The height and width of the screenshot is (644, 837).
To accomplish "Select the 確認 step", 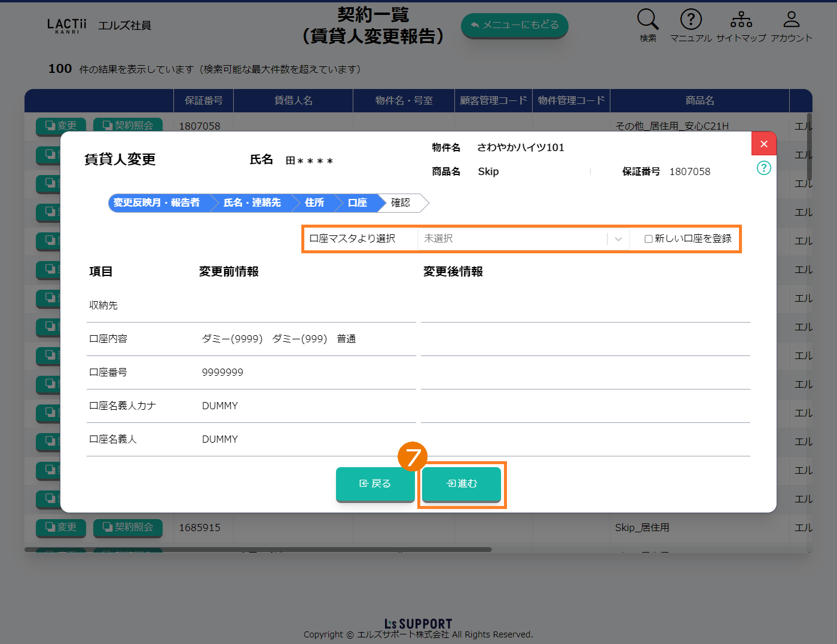I will [x=401, y=203].
